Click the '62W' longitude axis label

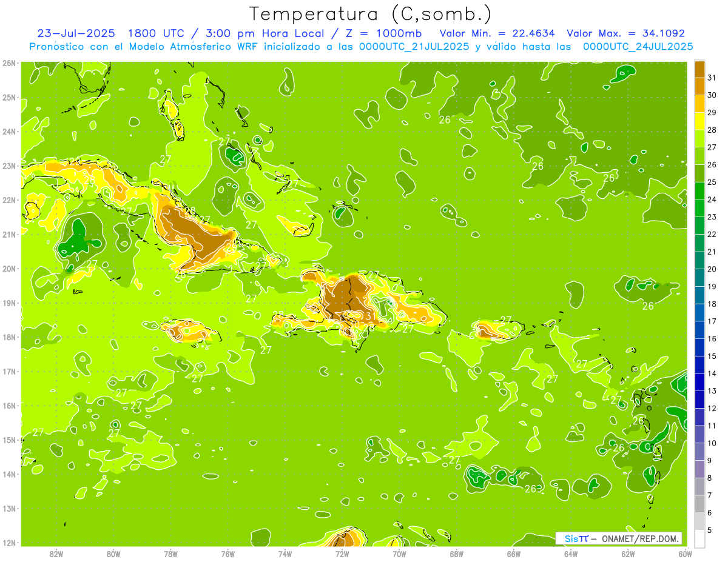pyautogui.click(x=629, y=554)
